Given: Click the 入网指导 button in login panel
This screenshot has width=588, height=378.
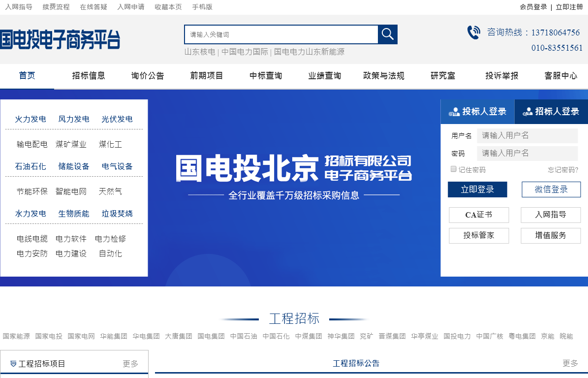Looking at the screenshot, I should [x=551, y=215].
